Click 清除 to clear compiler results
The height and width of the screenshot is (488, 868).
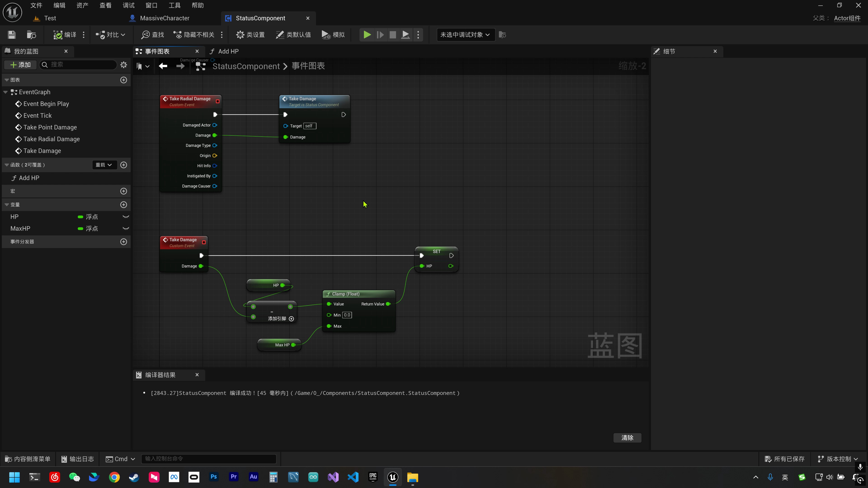[627, 437]
